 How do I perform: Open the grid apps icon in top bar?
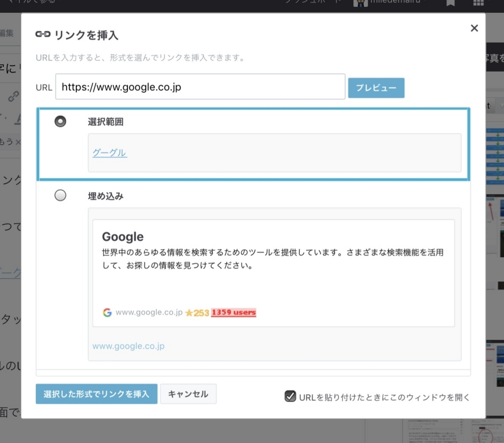click(478, 3)
